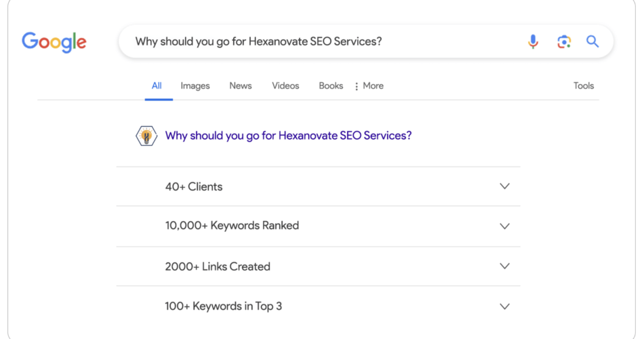Expand the 10,000+ Keywords Ranked chevron

click(x=504, y=226)
